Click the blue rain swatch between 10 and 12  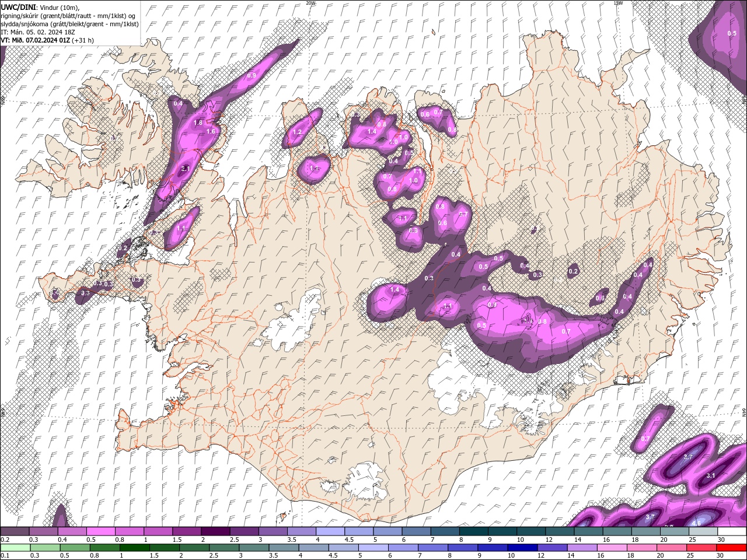521,548
